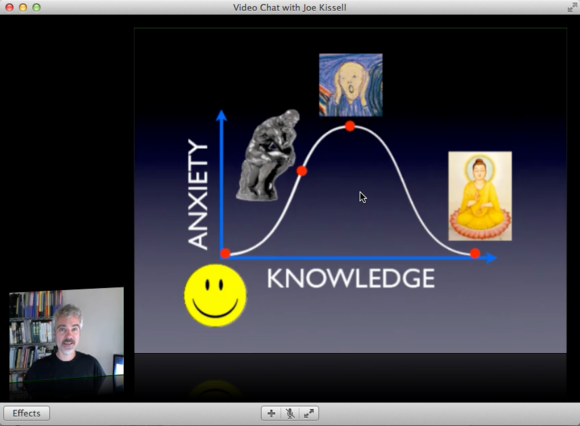The image size is (580, 426).
Task: Toggle full screen arrows in title bar
Action: click(572, 7)
